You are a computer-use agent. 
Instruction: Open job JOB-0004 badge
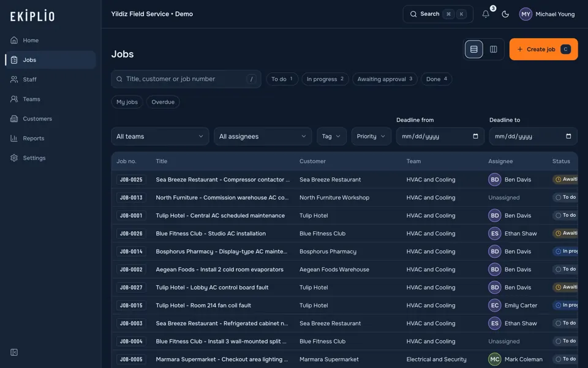coord(131,342)
